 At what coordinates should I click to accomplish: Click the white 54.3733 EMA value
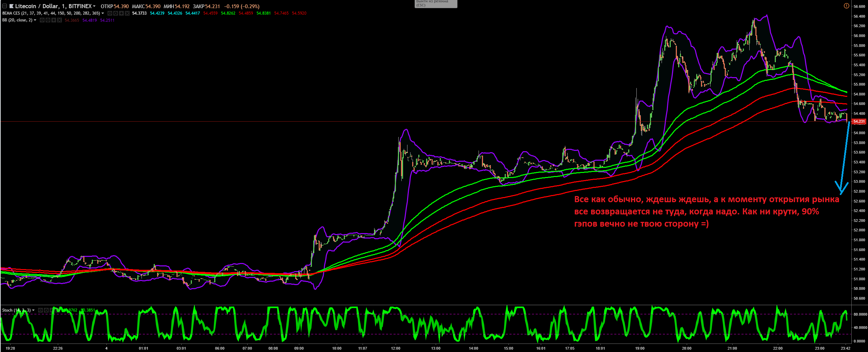139,13
